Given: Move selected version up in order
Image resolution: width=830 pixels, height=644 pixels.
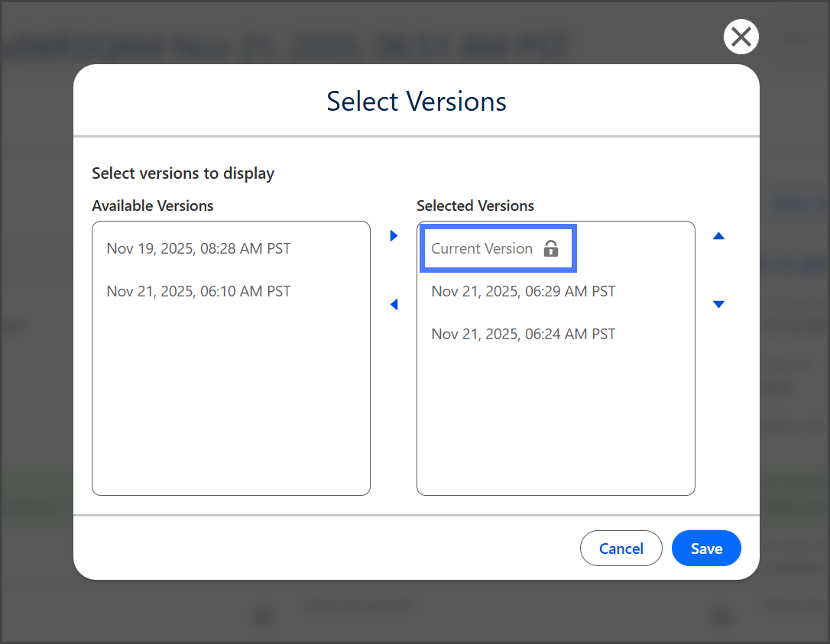Looking at the screenshot, I should (718, 236).
